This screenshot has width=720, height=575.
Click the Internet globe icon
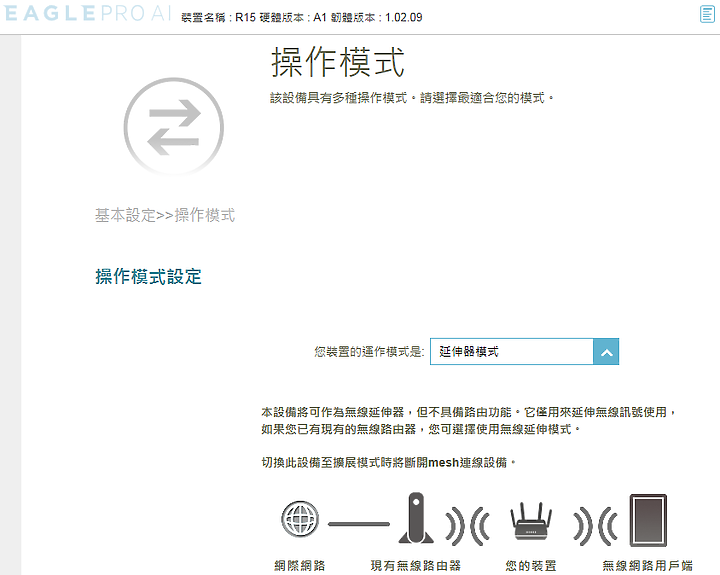pos(300,519)
